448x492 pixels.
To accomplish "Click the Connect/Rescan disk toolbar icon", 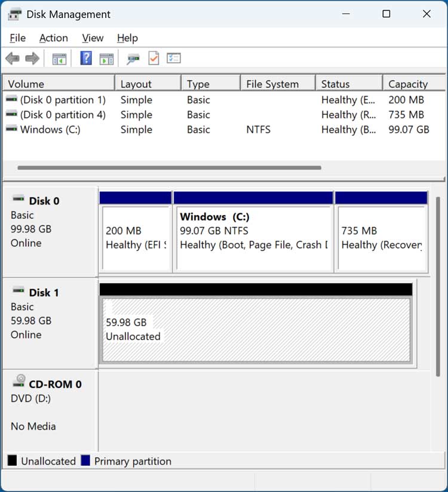I will [133, 59].
